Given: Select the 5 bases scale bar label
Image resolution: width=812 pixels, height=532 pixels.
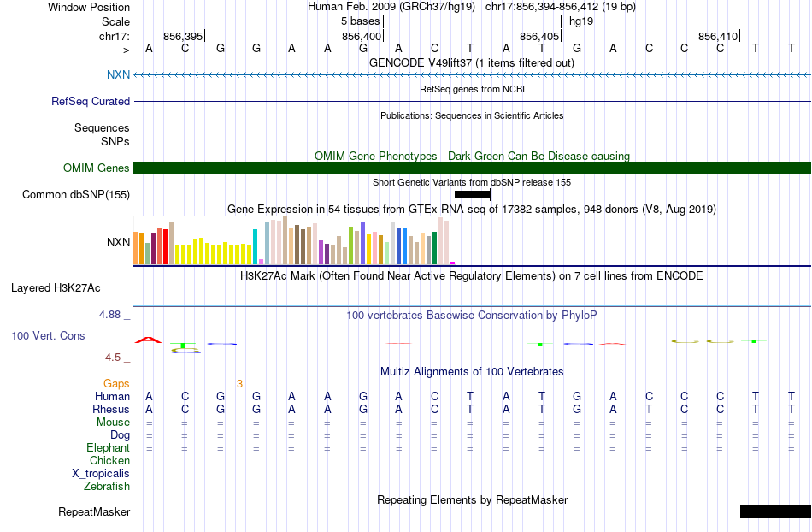Looking at the screenshot, I should (360, 21).
